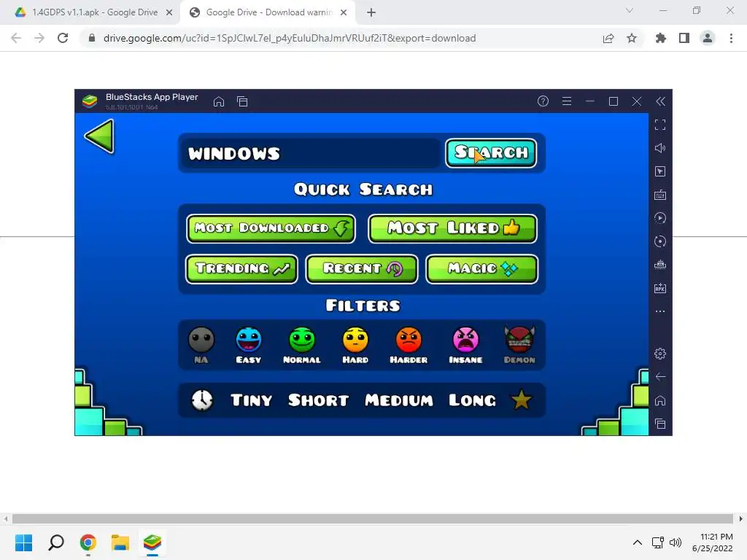Click BlueStacks sidebar recent apps icon
The width and height of the screenshot is (747, 560).
(660, 424)
